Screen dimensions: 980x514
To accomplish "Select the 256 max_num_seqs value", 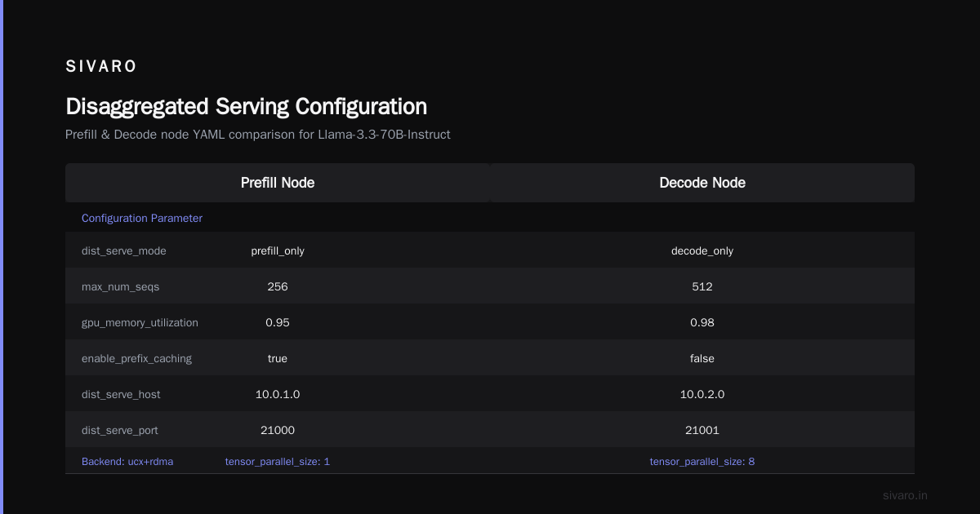I will (x=278, y=287).
